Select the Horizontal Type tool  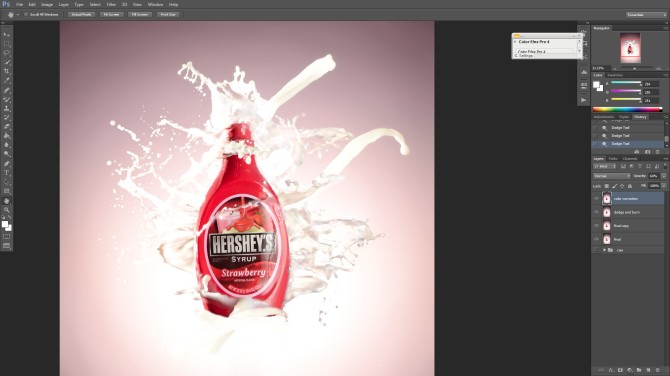pos(6,173)
